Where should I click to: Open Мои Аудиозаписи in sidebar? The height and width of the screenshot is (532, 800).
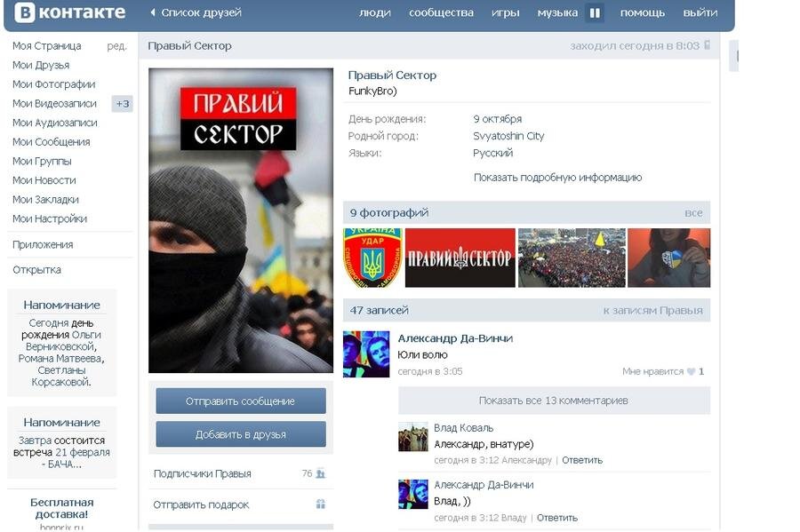(54, 123)
